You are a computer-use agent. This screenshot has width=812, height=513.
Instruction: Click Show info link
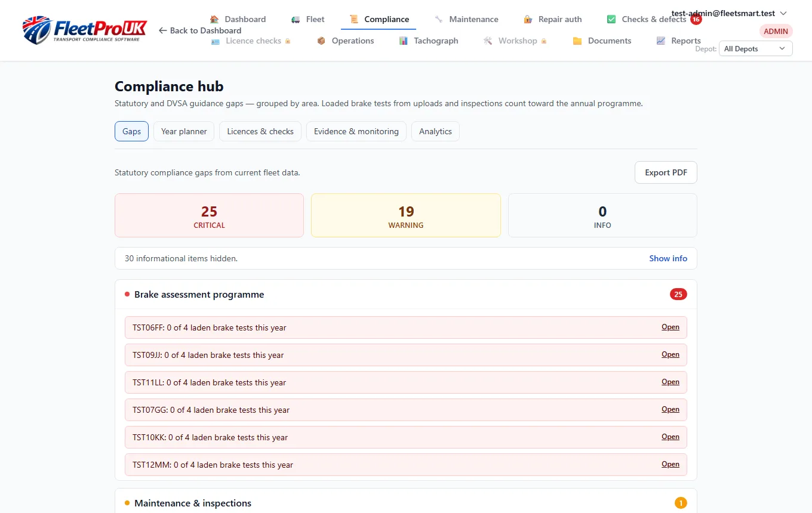[x=668, y=258]
